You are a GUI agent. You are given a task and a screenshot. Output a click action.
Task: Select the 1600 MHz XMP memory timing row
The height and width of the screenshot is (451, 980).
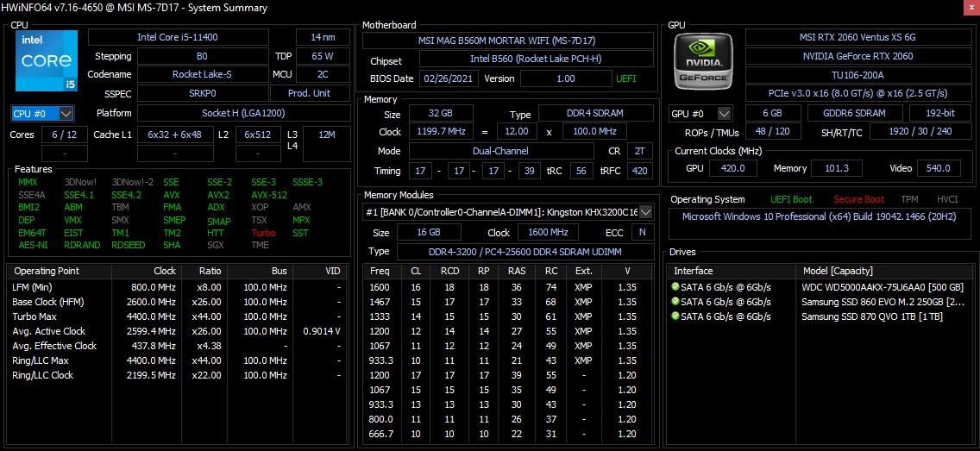[506, 287]
